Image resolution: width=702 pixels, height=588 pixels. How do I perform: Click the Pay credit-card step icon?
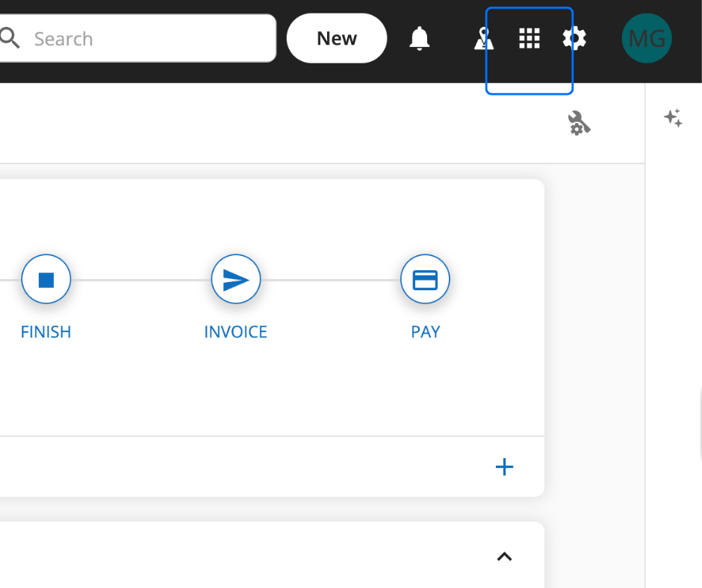click(426, 279)
